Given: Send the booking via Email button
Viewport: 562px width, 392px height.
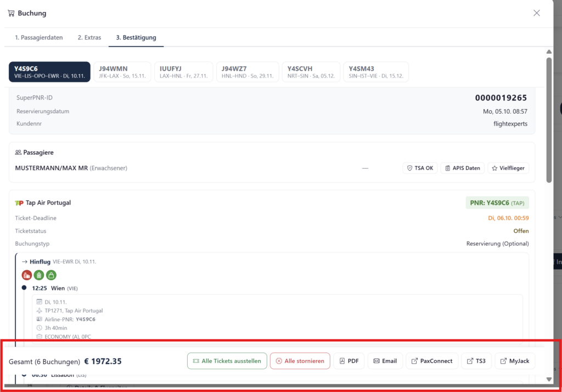Looking at the screenshot, I should click(385, 361).
